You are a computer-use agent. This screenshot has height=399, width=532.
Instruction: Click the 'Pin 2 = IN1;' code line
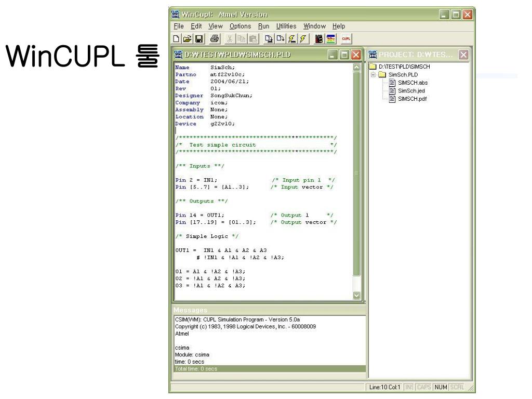[196, 180]
